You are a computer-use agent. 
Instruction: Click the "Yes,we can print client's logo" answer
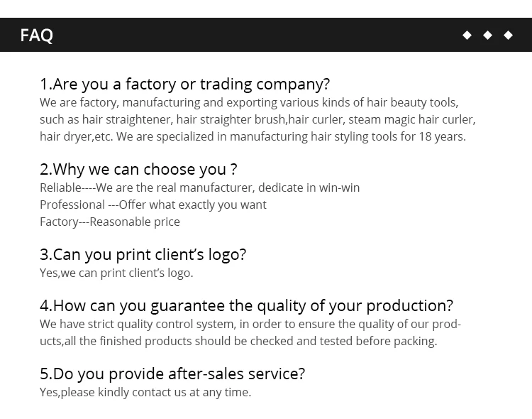(116, 273)
